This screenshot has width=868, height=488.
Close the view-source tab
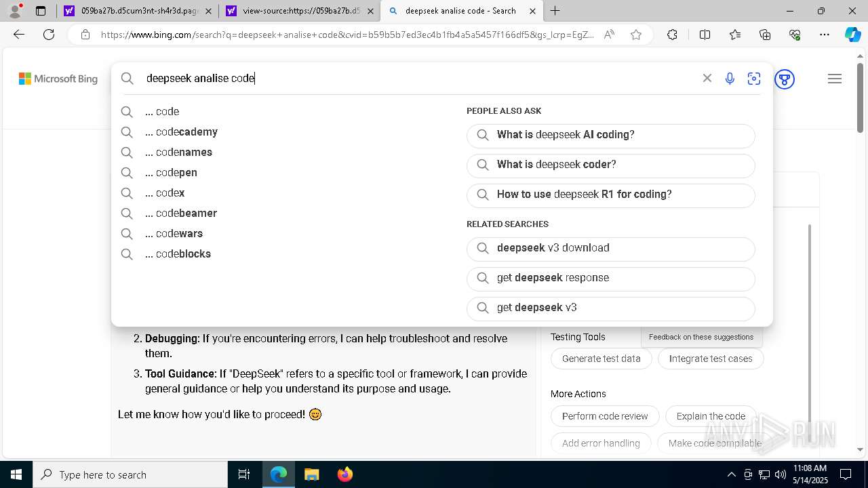point(370,11)
